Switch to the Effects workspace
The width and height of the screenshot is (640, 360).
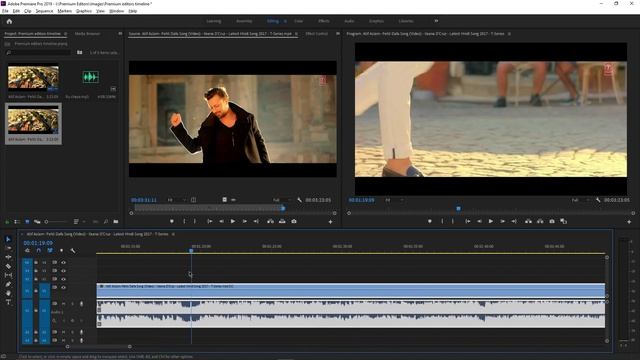[324, 21]
